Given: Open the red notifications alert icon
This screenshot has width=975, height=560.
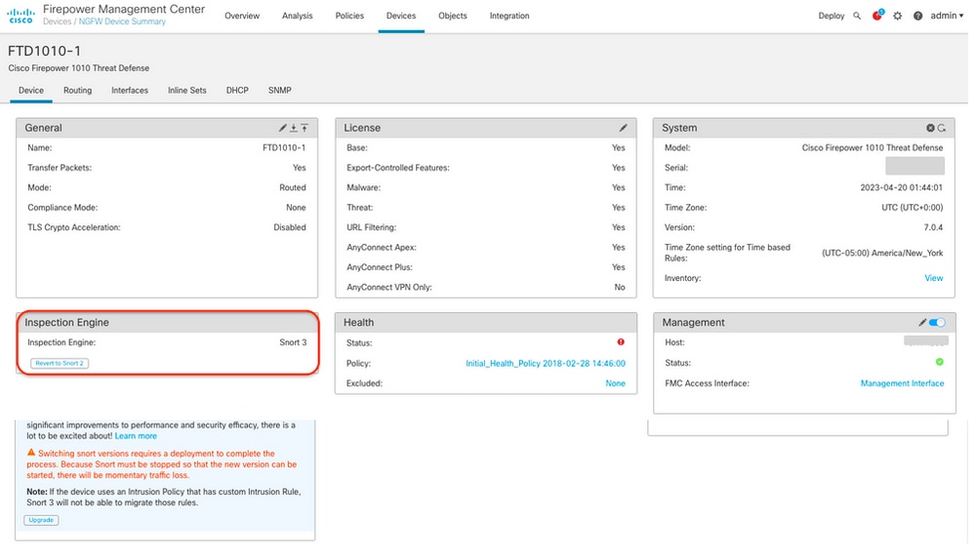Looking at the screenshot, I should tap(877, 15).
